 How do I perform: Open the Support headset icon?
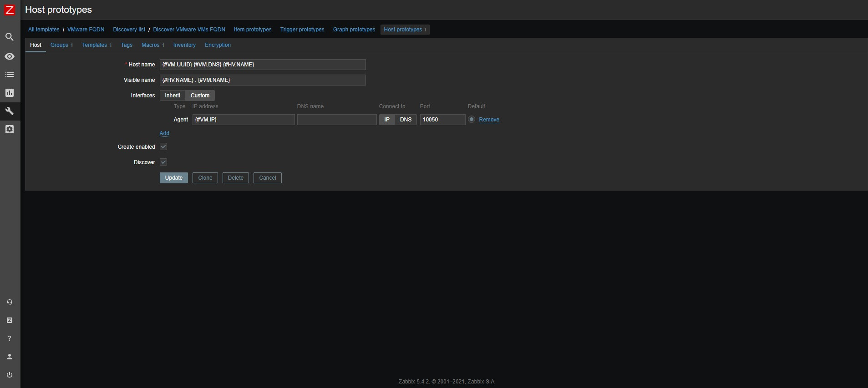pyautogui.click(x=10, y=302)
